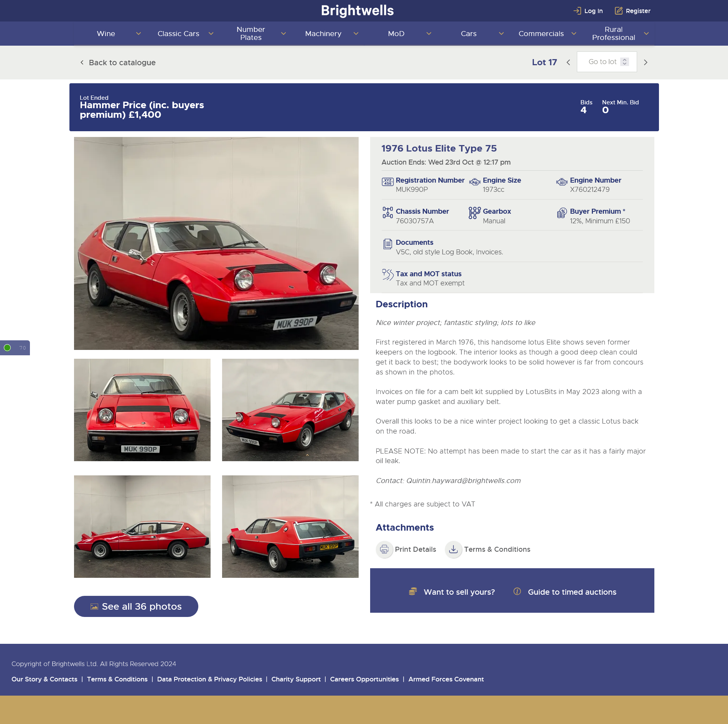
Task: Expand the MoD menu chevron
Action: coord(429,34)
